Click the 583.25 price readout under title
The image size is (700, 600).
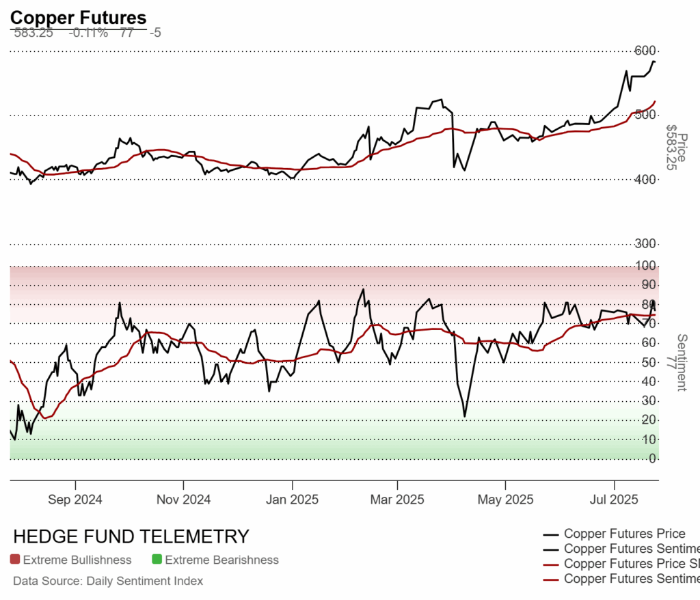pos(33,33)
